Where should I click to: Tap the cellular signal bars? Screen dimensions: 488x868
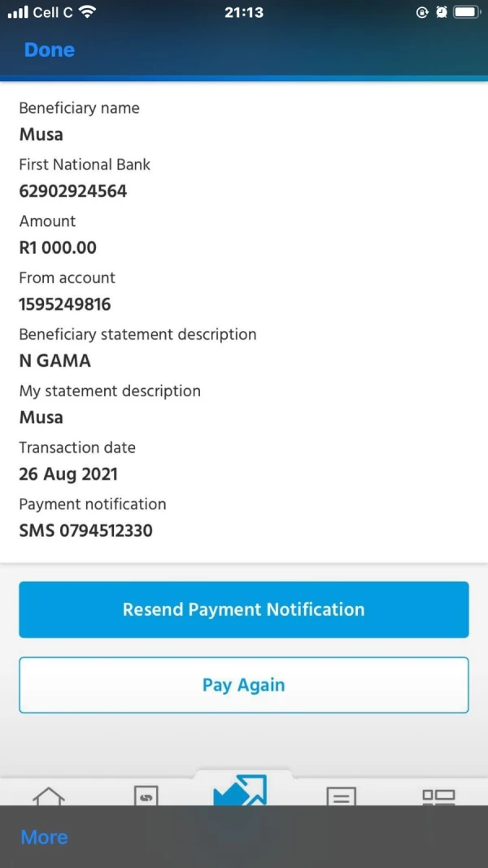[18, 12]
